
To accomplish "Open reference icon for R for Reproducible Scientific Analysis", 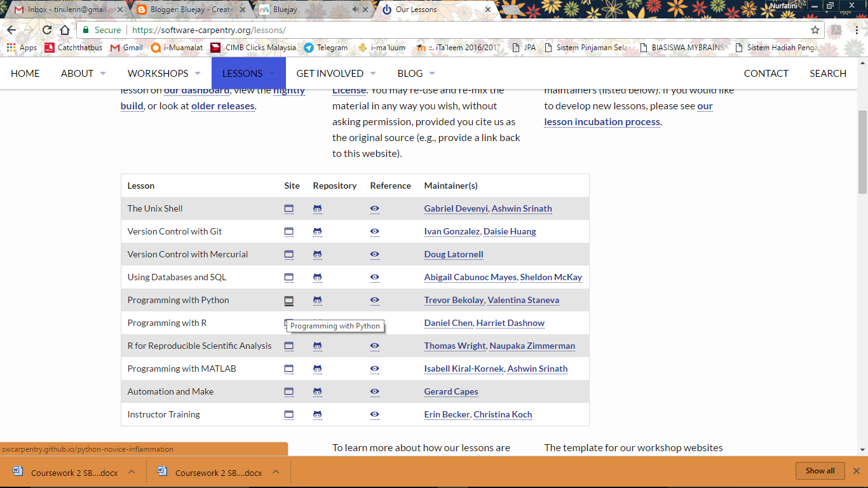I will pos(374,346).
